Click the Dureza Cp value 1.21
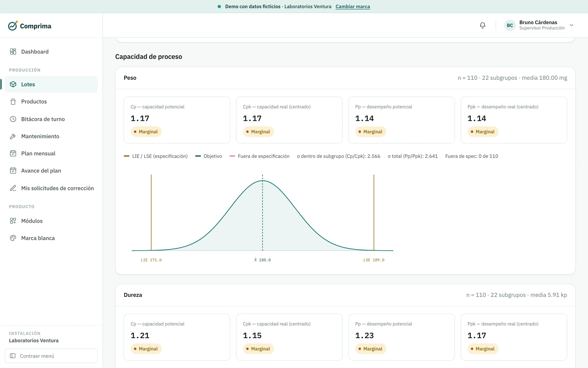 [140, 335]
